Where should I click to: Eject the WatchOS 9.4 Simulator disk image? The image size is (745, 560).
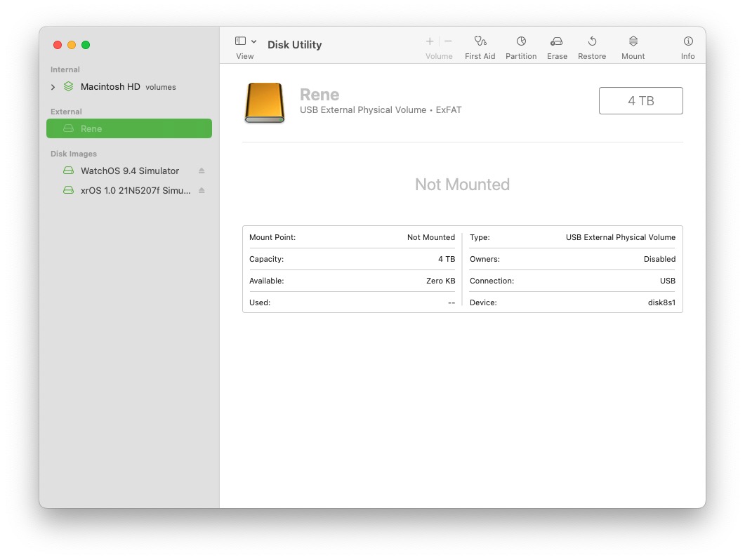coord(202,171)
